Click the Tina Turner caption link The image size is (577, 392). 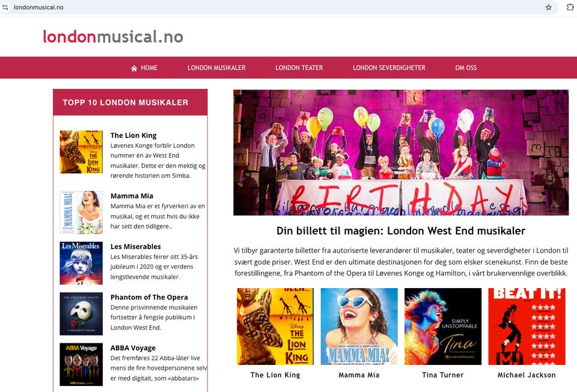[443, 375]
